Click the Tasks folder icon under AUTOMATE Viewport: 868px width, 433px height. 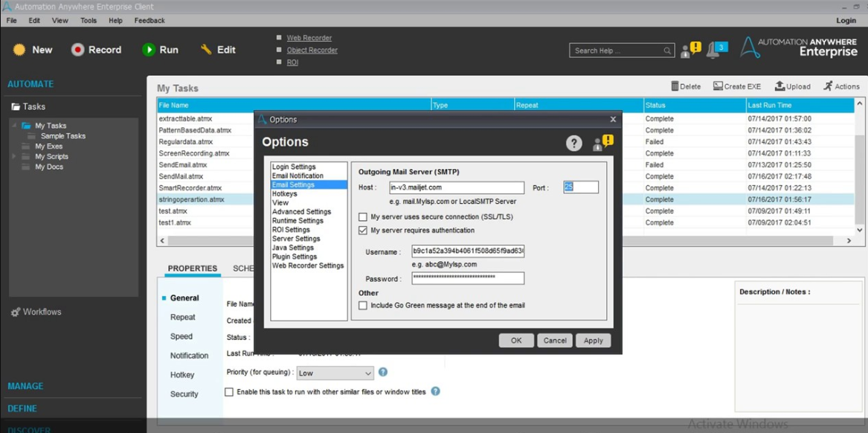point(16,106)
